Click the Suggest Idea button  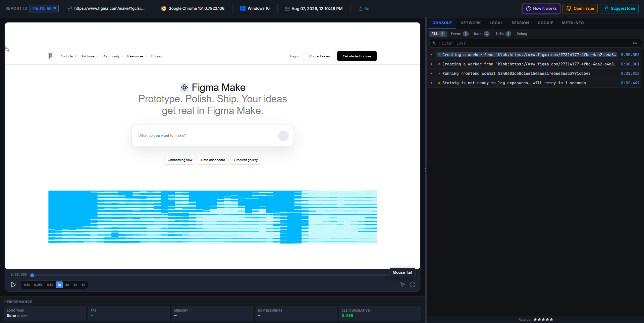pos(619,9)
